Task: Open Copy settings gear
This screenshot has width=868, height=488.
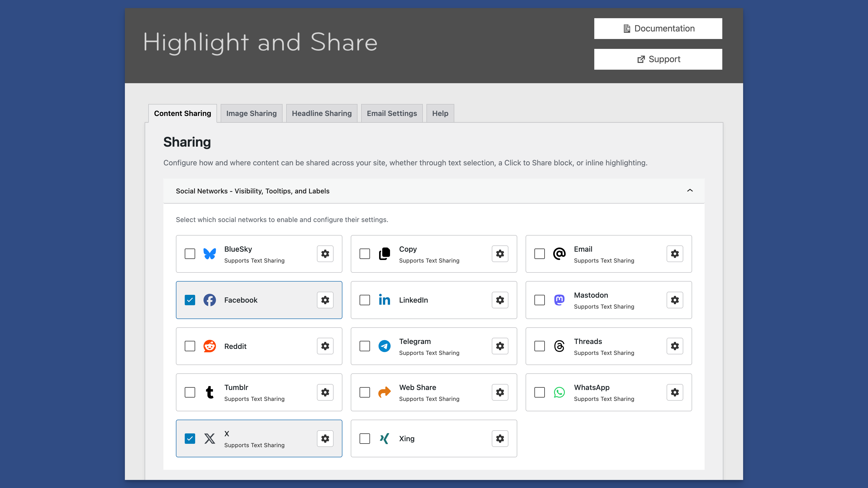Action: pyautogui.click(x=500, y=253)
